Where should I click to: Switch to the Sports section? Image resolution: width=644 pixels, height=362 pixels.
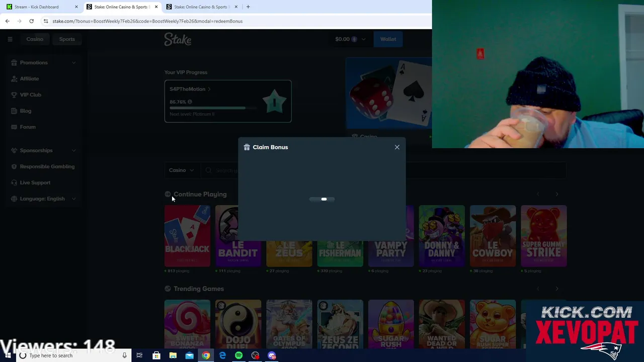pyautogui.click(x=67, y=39)
